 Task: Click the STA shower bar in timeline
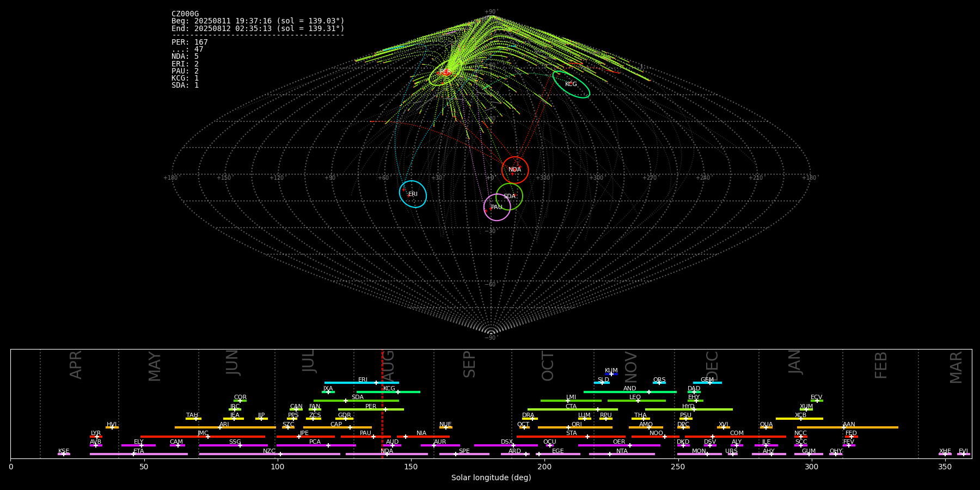point(571,437)
